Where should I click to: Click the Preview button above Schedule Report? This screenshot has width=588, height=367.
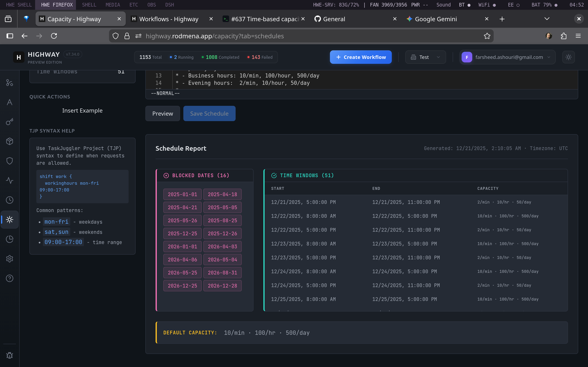(162, 113)
